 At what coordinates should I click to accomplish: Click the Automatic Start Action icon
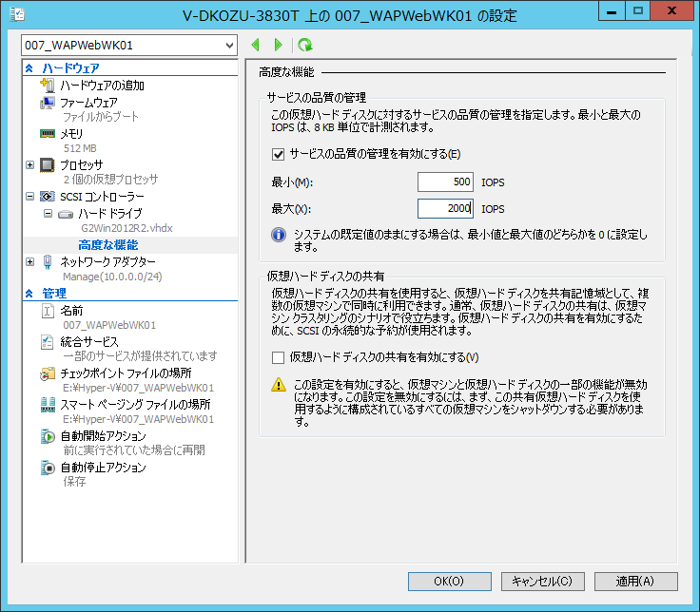(48, 436)
